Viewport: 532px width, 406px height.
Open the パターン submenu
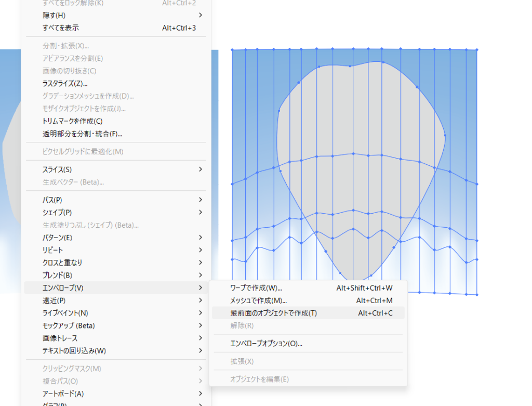coord(57,238)
